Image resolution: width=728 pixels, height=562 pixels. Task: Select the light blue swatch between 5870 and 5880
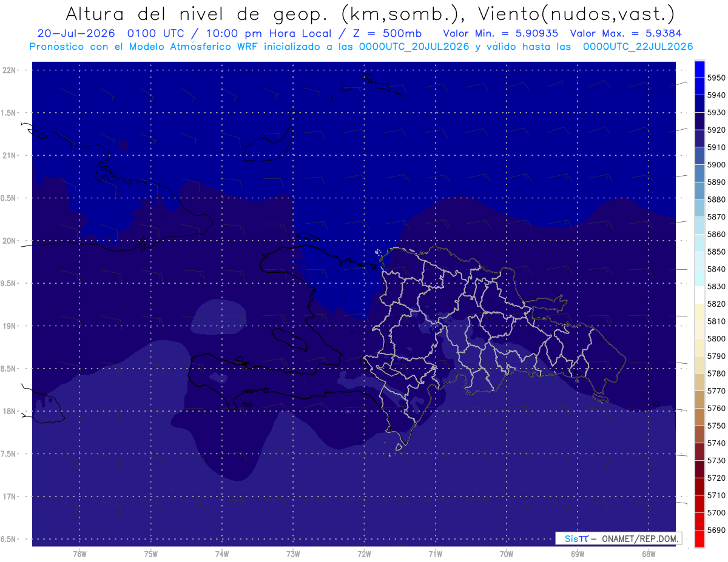tap(699, 207)
